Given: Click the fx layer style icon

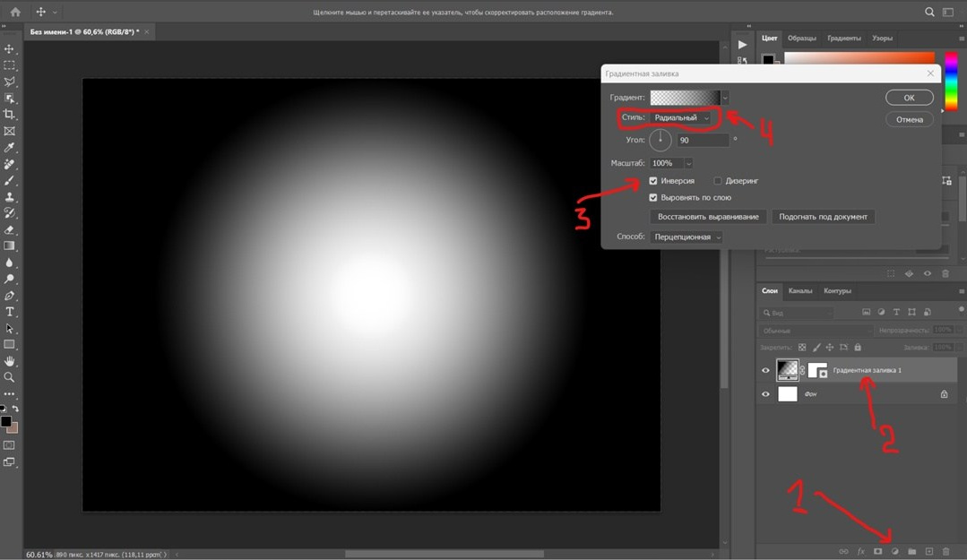Looking at the screenshot, I should point(861,551).
